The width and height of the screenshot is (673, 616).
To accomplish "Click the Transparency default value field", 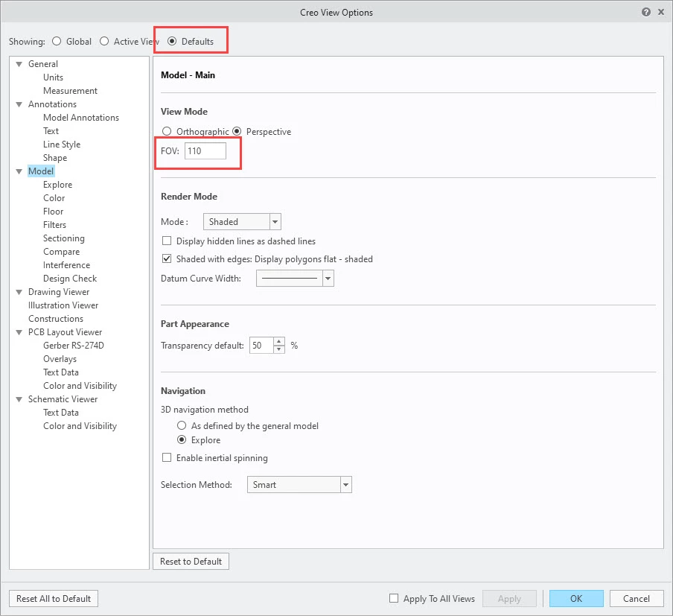I will tap(261, 346).
